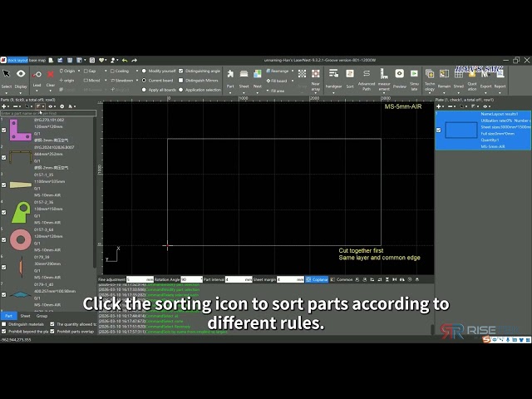This screenshot has height=399, width=532.
Task: Click the Sheet margin input field
Action: click(x=290, y=279)
